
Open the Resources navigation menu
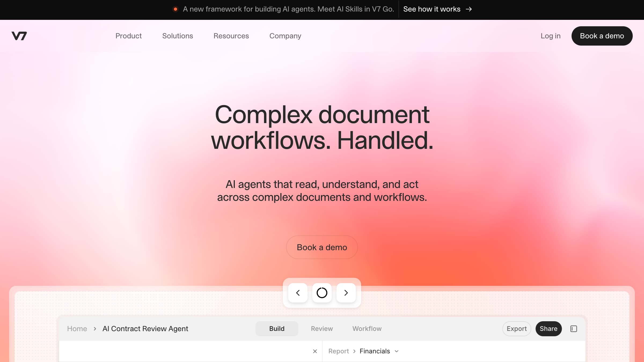(231, 36)
